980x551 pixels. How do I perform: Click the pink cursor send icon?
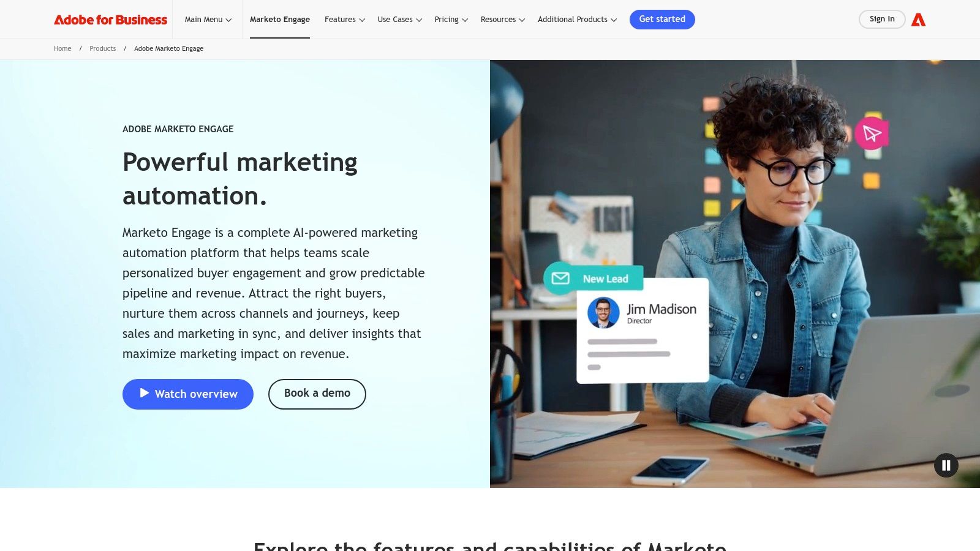[872, 133]
